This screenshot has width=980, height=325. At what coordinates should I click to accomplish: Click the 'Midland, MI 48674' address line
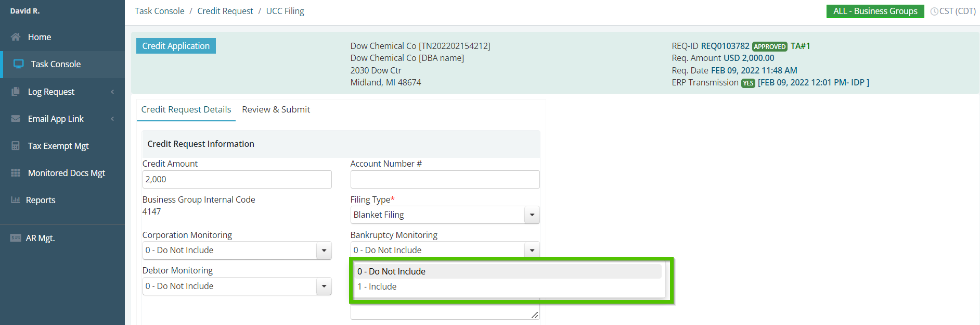[x=386, y=82]
